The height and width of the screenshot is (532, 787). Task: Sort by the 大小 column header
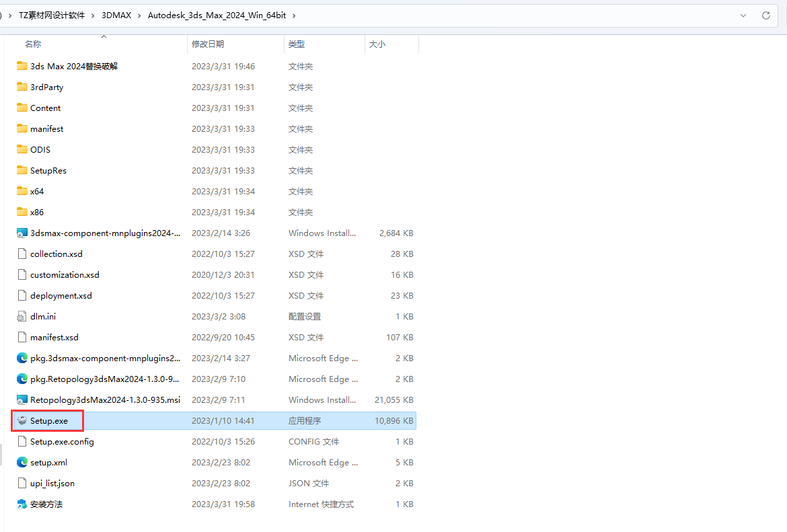[377, 44]
